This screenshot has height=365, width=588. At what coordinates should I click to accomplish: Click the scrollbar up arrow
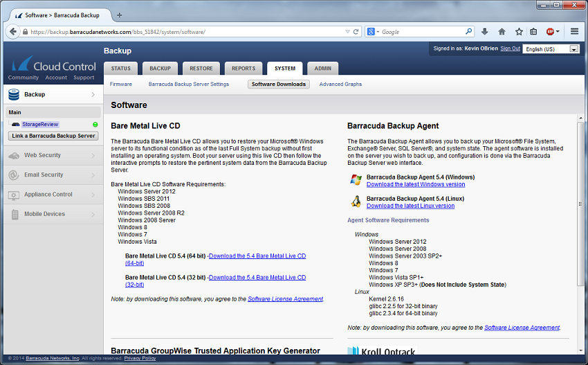pos(580,118)
